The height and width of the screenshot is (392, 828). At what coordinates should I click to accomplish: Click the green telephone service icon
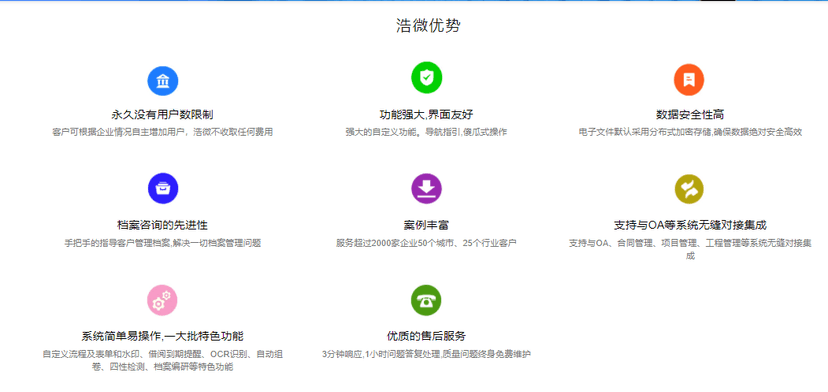426,300
